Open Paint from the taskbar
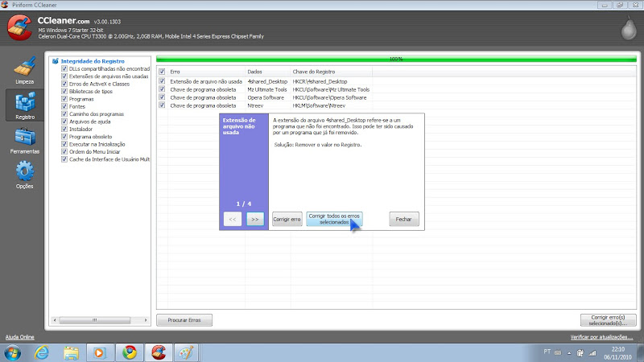The width and height of the screenshot is (644, 362). (x=186, y=352)
